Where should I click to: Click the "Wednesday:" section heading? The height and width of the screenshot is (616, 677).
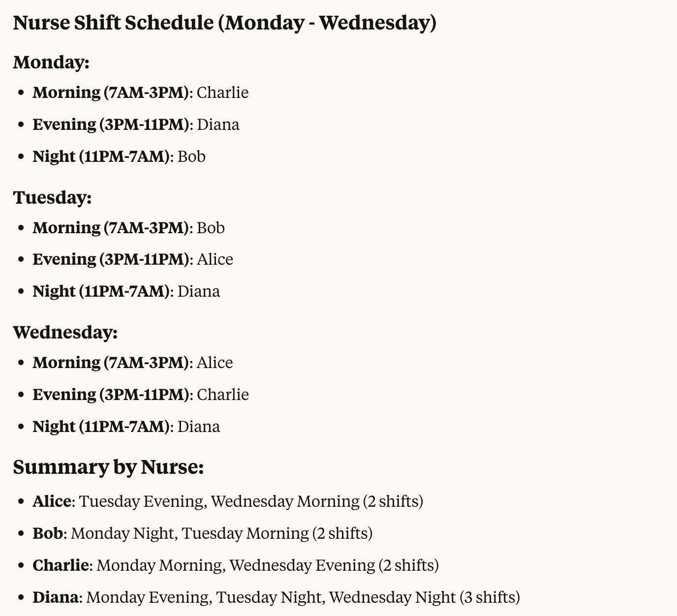coord(65,332)
